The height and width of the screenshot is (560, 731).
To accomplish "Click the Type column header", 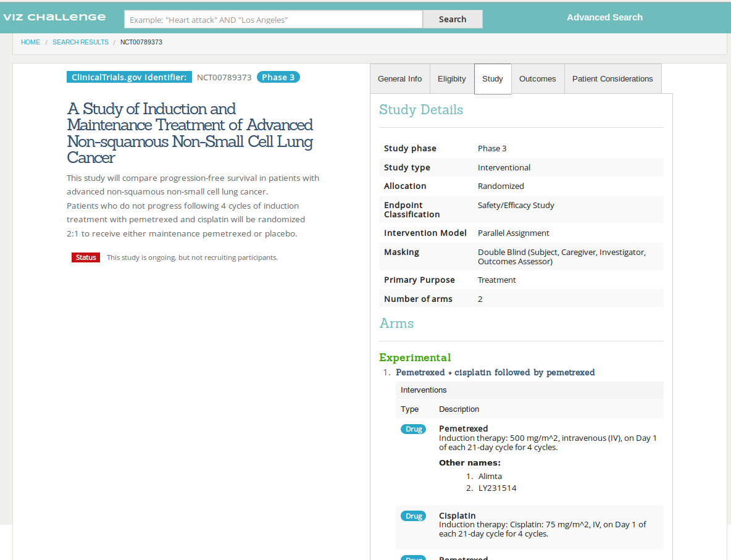I will 410,409.
